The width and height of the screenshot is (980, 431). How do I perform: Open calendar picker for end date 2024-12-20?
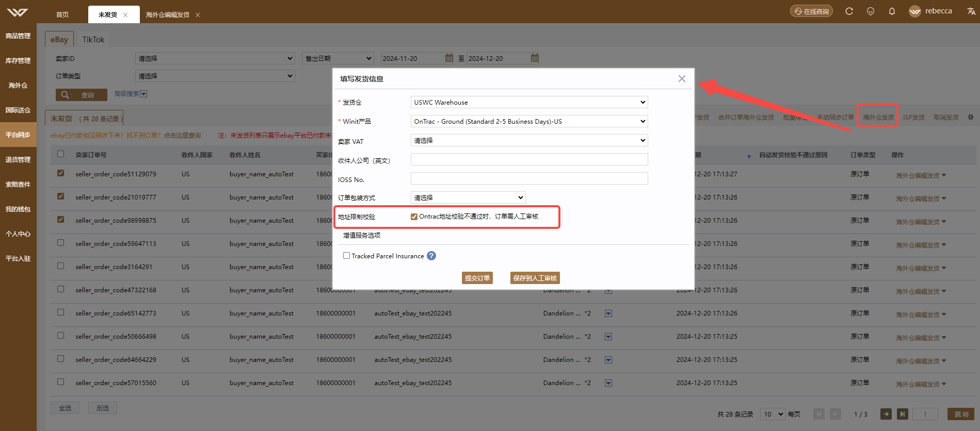(x=535, y=58)
